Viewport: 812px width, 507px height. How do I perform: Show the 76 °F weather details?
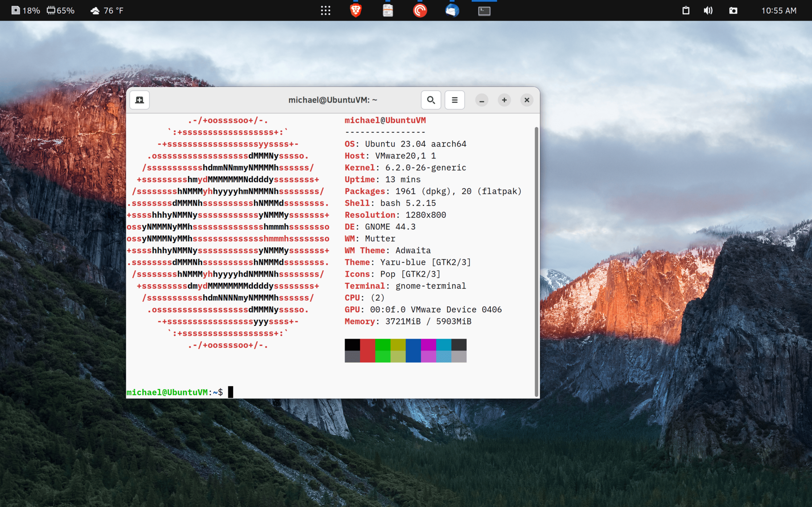(x=107, y=11)
